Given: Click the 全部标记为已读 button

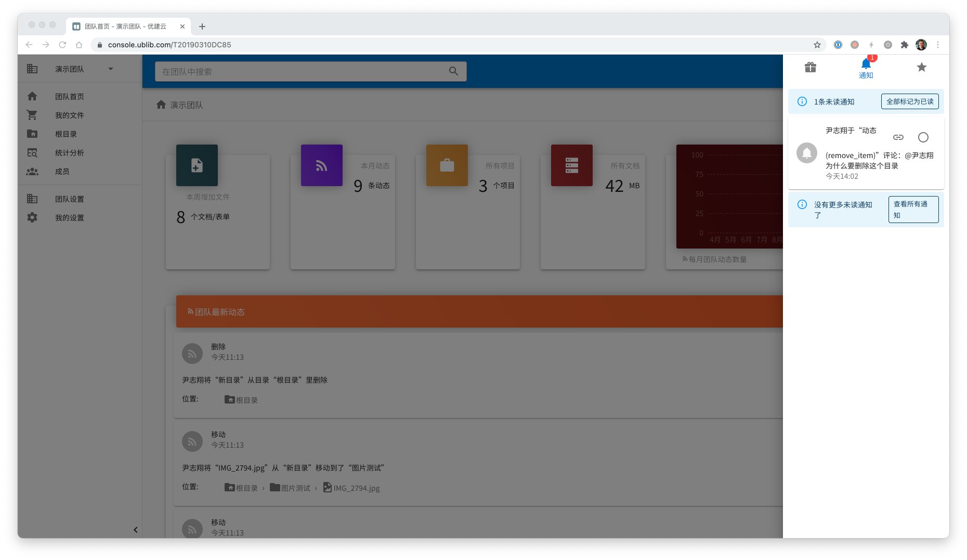Looking at the screenshot, I should tap(909, 101).
